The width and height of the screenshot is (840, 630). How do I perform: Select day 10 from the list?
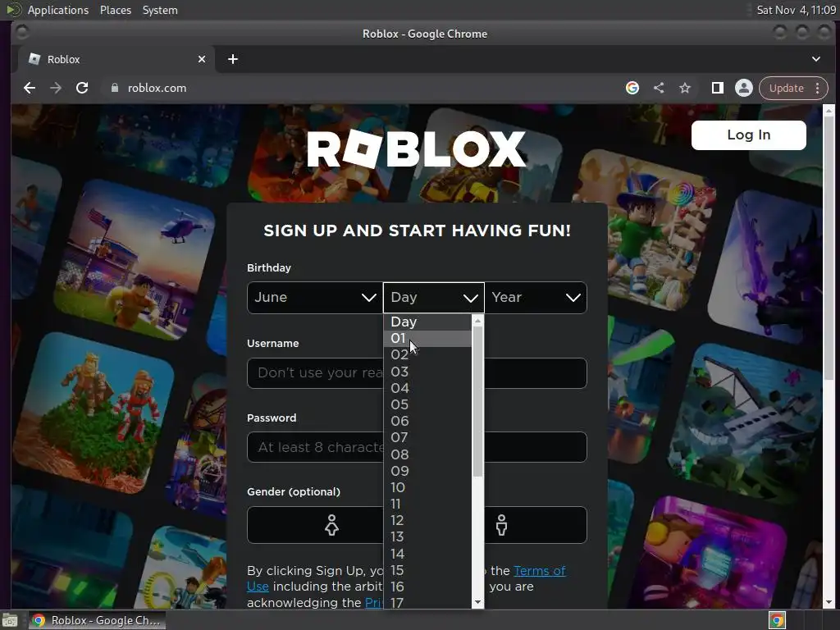pos(427,488)
